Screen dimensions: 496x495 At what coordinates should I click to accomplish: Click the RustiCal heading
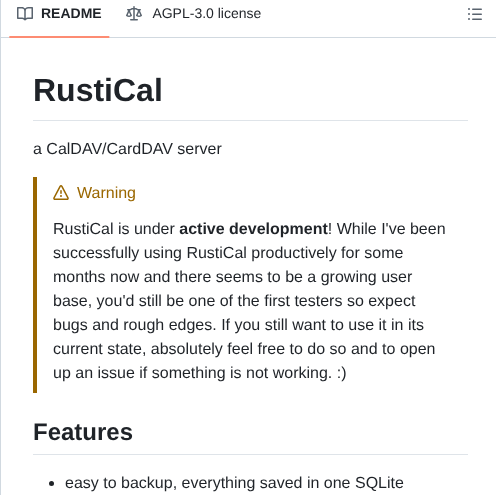[x=98, y=90]
